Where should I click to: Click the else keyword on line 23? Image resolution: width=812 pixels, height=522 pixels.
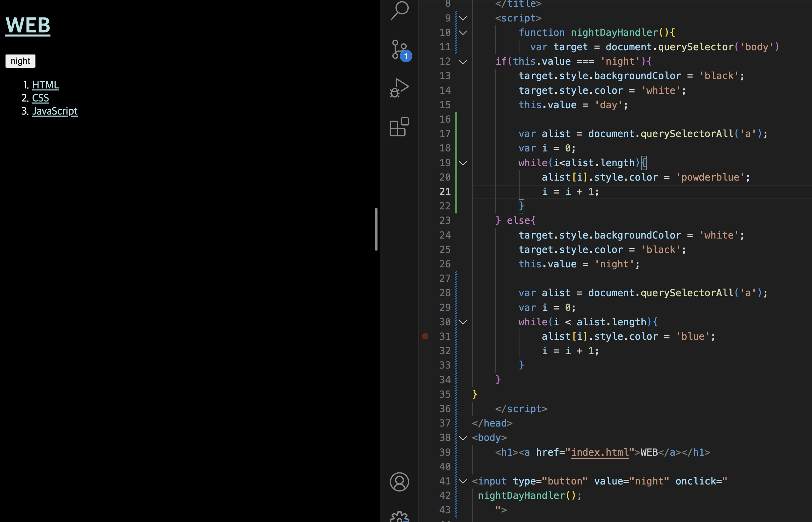pyautogui.click(x=519, y=221)
